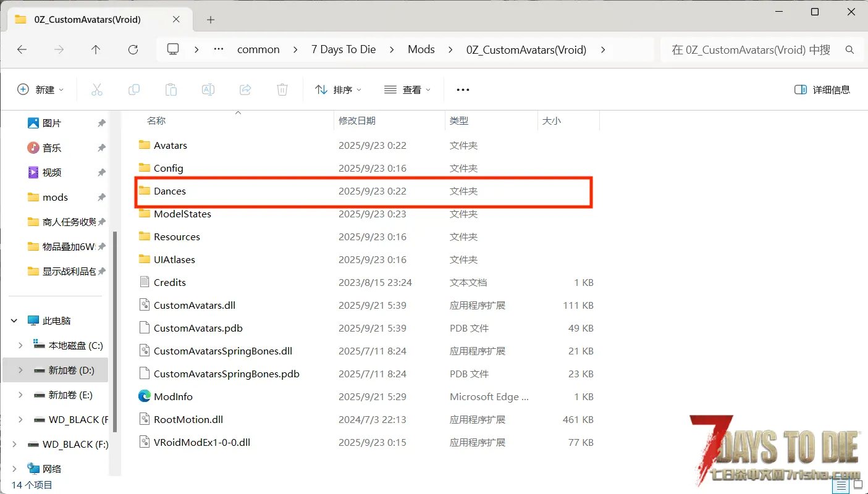Screen dimensions: 868x494
Task: Toggle the details pane button
Action: pos(822,90)
